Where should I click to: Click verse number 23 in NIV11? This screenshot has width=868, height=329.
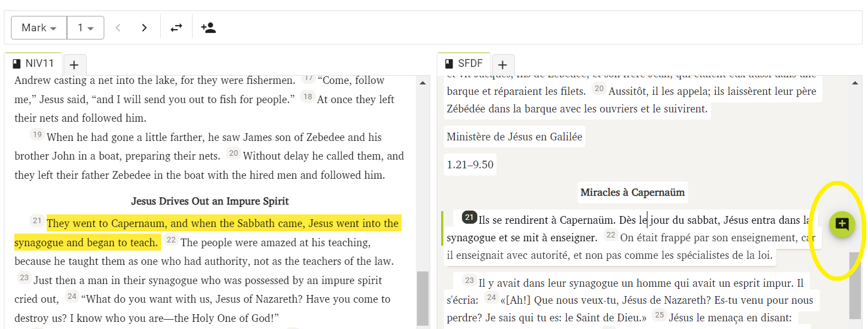click(24, 277)
